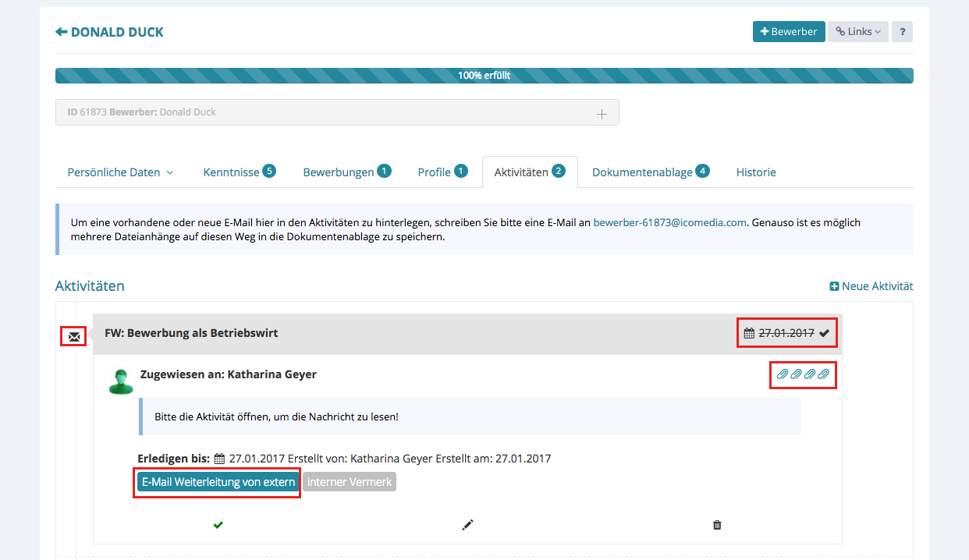Click the add Bewerber button

[x=788, y=32]
